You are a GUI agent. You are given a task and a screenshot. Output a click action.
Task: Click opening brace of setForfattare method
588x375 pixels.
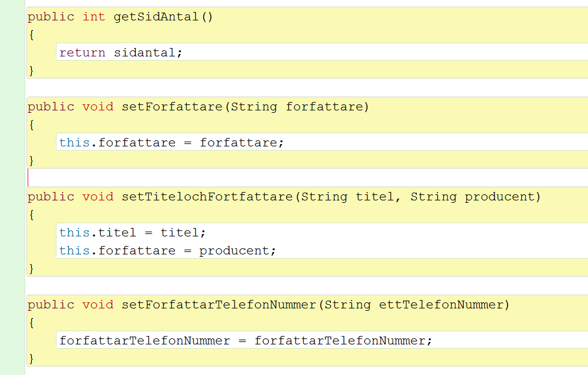31,124
